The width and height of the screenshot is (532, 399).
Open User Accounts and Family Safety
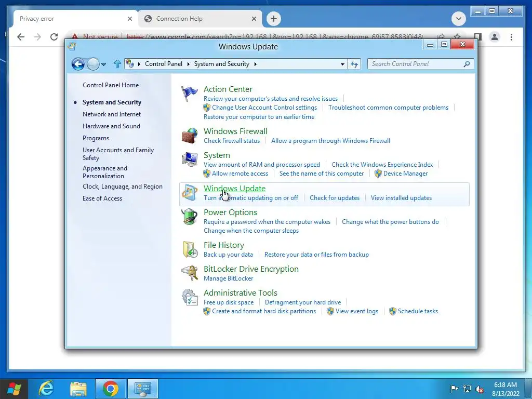click(x=118, y=154)
